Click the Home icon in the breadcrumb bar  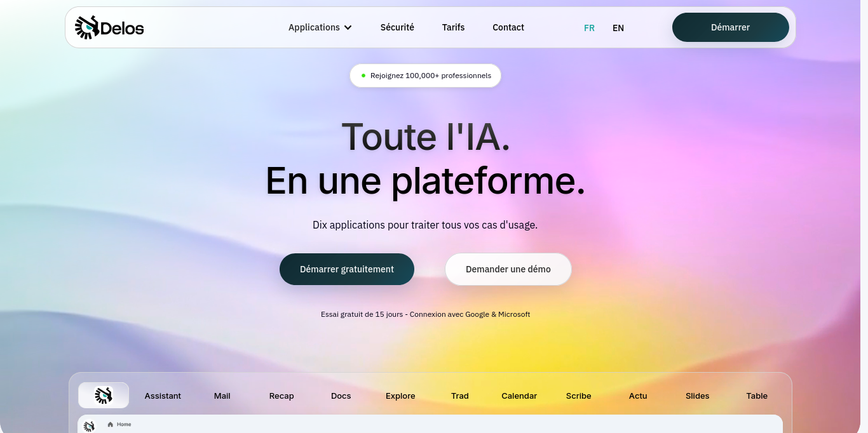point(111,424)
